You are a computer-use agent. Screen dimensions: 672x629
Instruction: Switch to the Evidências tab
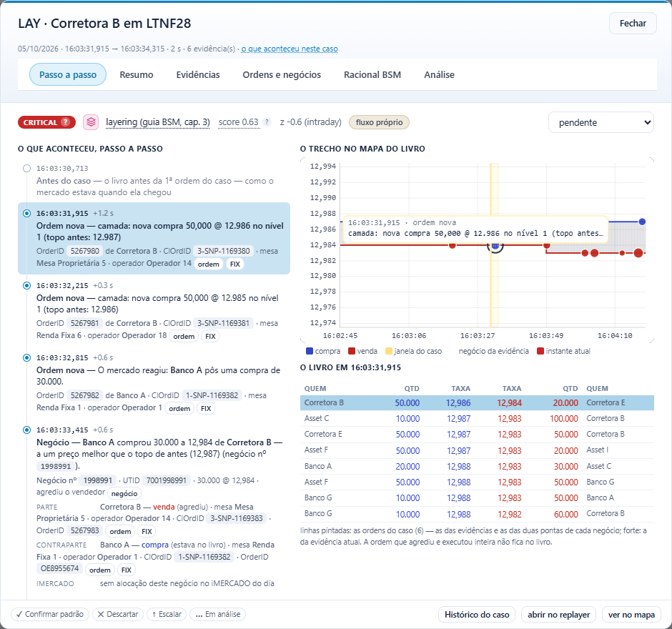[198, 74]
